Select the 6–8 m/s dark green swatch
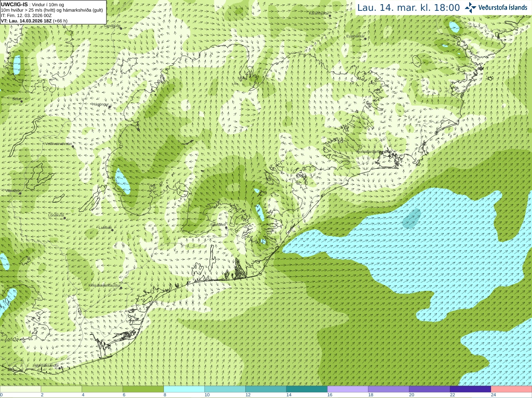The height and width of the screenshot is (398, 532). 143,389
